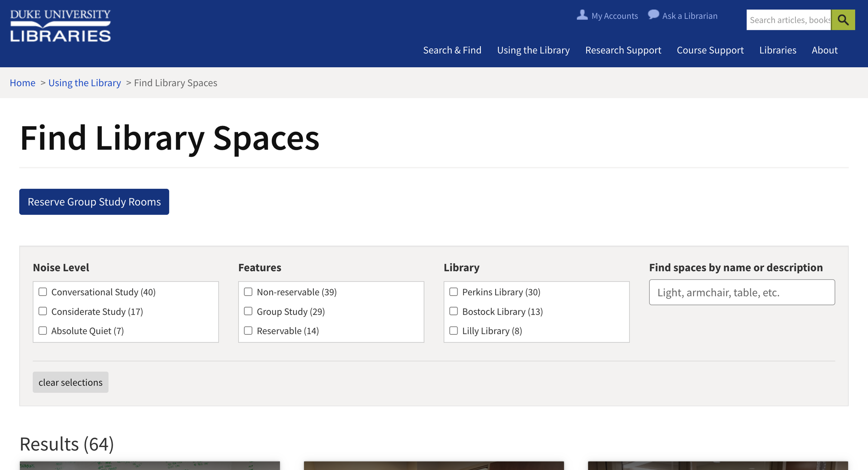Click the clear selections button
This screenshot has height=470, width=868.
[x=70, y=382]
